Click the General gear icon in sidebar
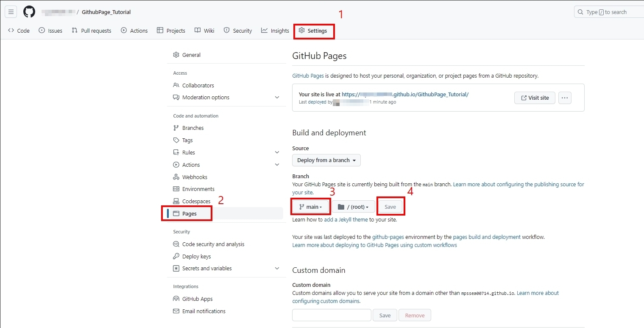The height and width of the screenshot is (328, 644). tap(176, 55)
